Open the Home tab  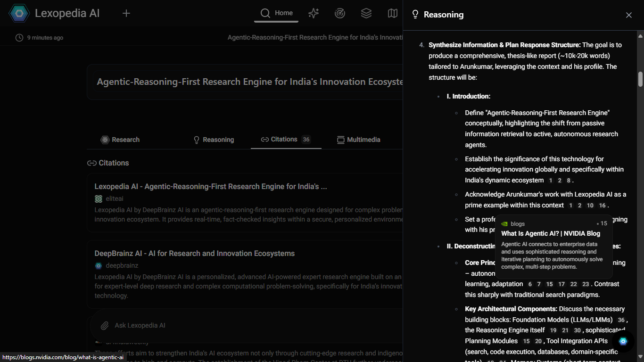click(x=276, y=13)
